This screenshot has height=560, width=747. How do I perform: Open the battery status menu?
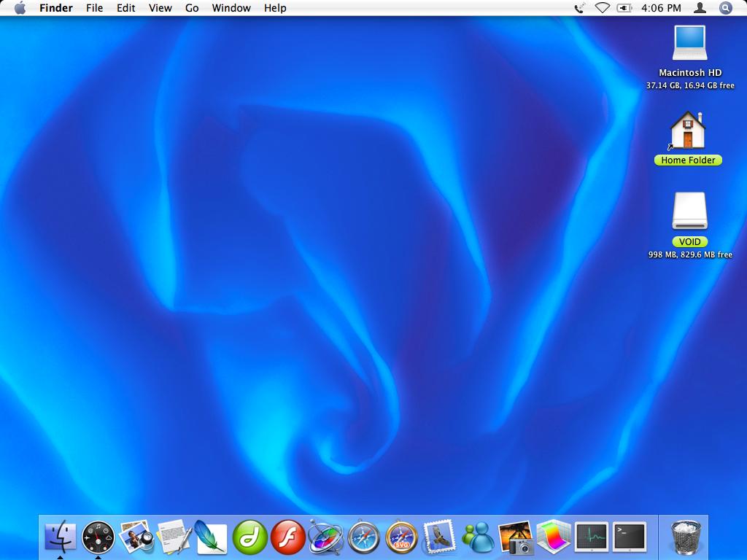click(624, 8)
